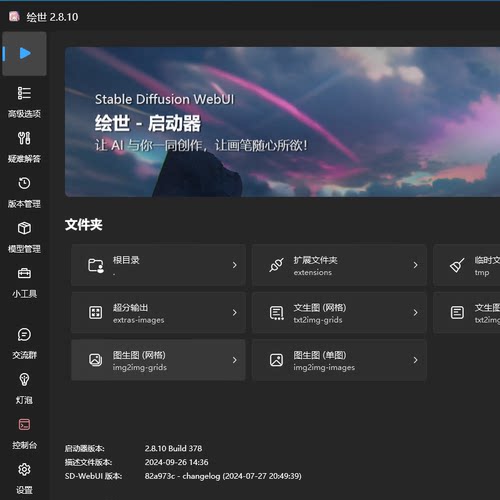Screen dimensions: 500x500
Task: Click the 82a973c - changelog version text
Action: [223, 476]
